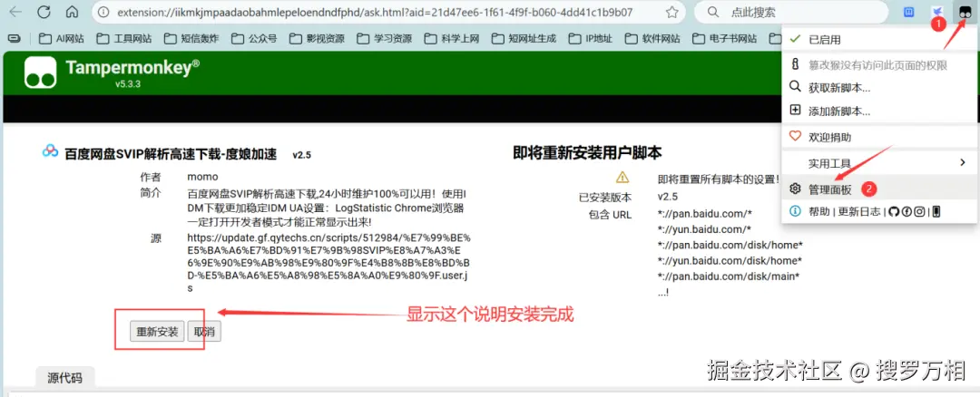Open the 工具网站 bookmark folder
The height and width of the screenshot is (397, 980).
tap(123, 38)
